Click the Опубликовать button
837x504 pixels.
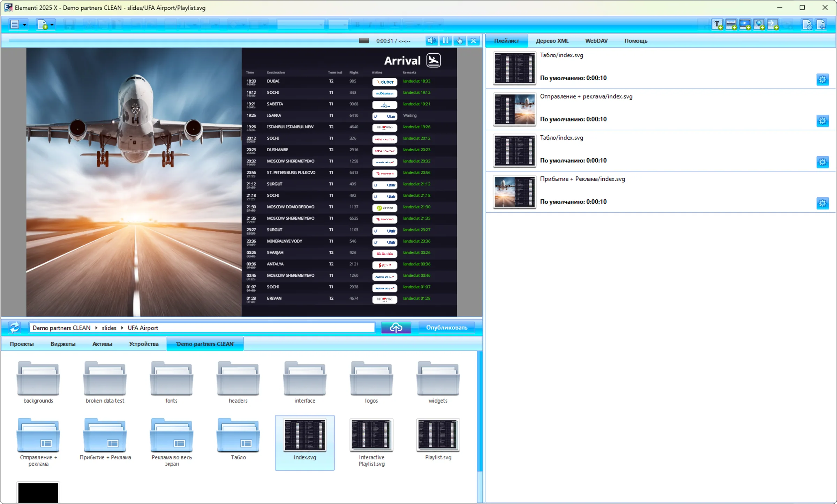(x=446, y=328)
